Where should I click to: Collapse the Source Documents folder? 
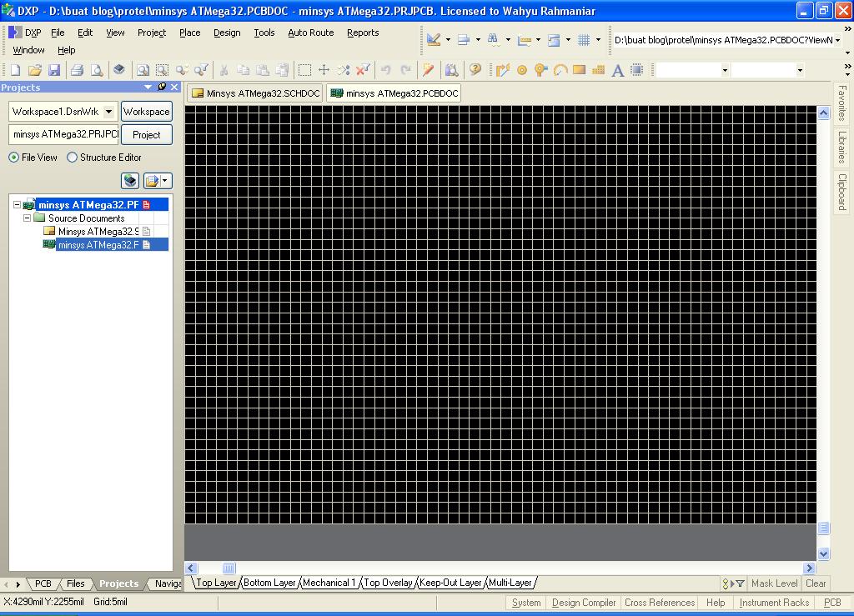point(27,218)
